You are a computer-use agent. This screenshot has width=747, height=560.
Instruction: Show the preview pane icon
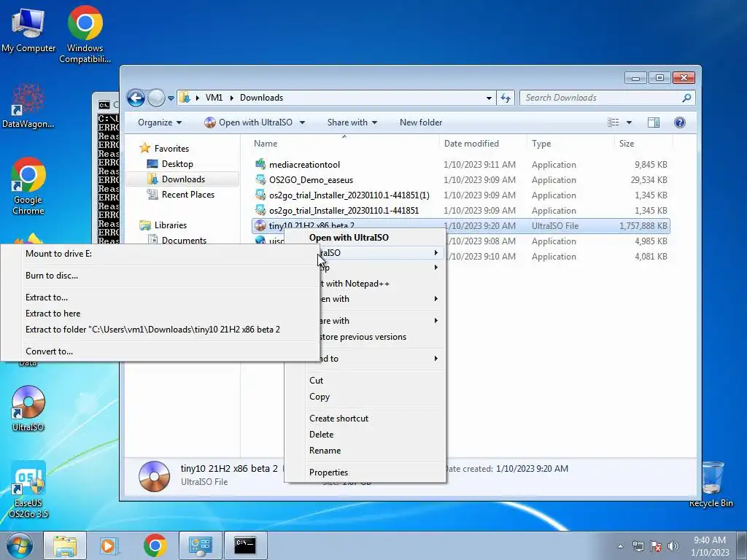[654, 122]
